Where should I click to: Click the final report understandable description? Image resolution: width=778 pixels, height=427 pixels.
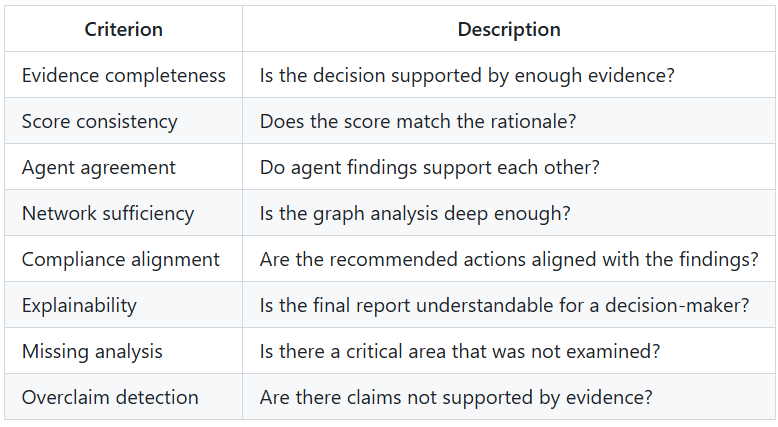coord(504,305)
